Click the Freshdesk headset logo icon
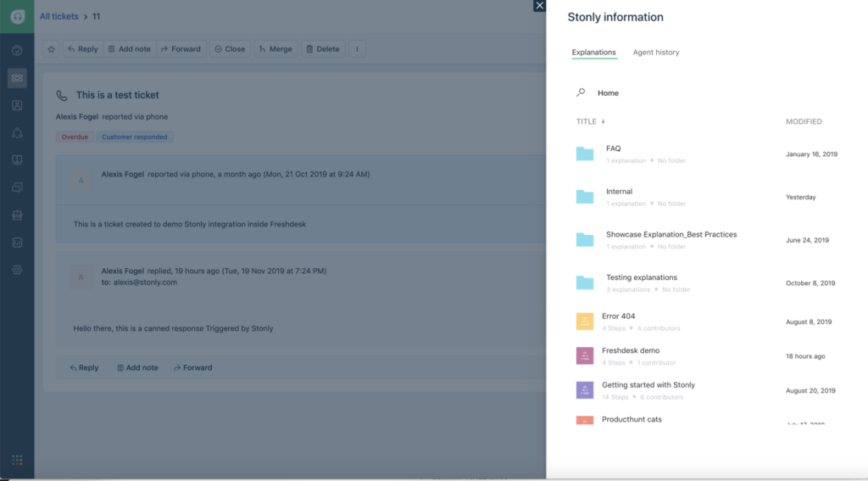The width and height of the screenshot is (868, 481). [17, 17]
